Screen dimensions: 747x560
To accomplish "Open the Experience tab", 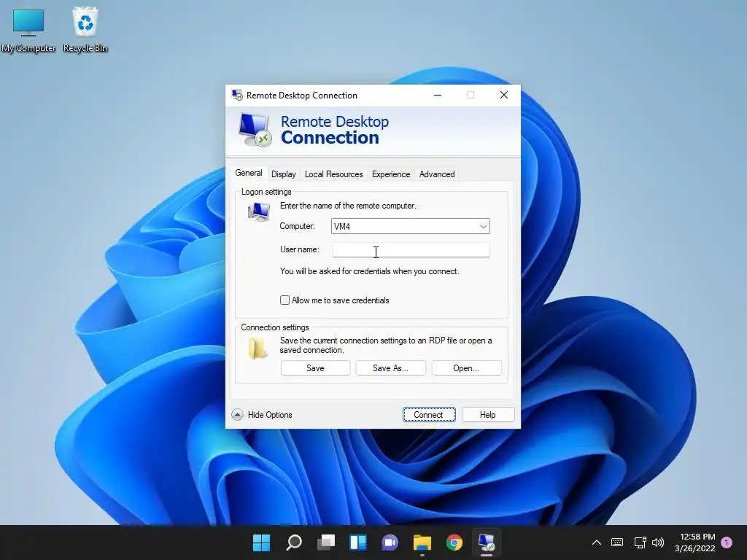I will click(x=391, y=174).
